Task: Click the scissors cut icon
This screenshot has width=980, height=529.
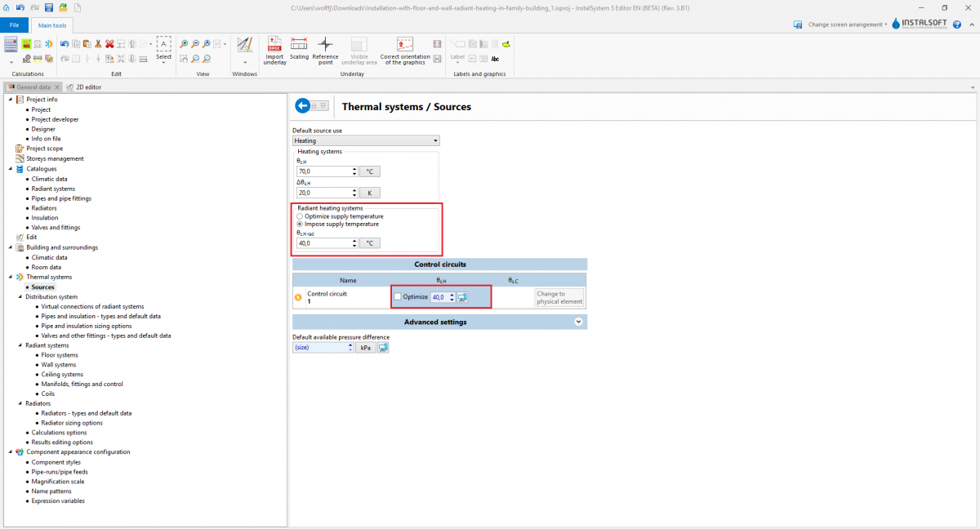Action: [98, 44]
